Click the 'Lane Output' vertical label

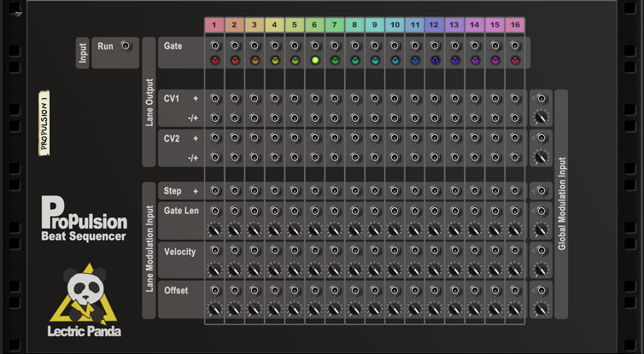pos(149,102)
